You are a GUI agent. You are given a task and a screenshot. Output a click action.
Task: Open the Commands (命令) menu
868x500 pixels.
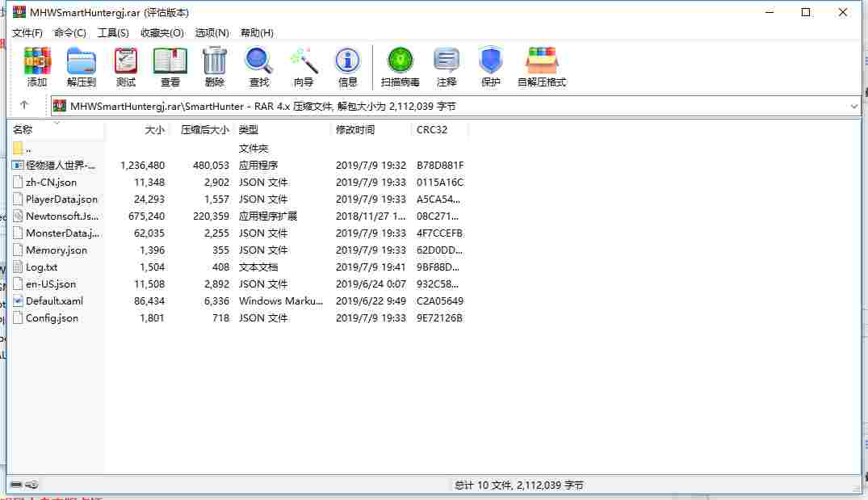coord(69,32)
